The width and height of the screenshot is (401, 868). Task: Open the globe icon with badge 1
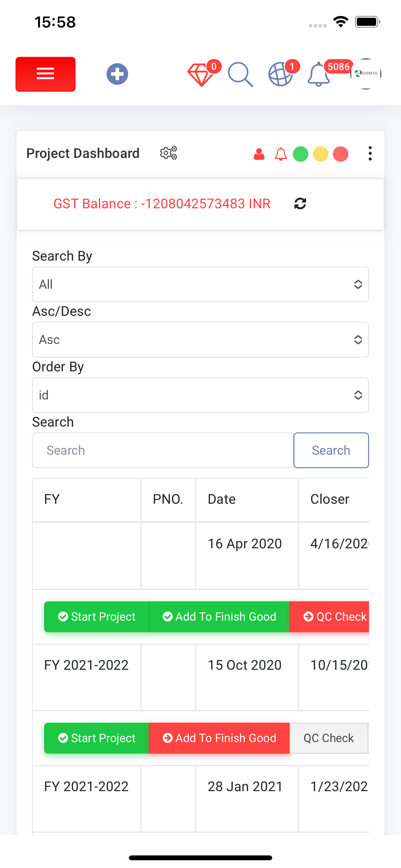point(280,75)
